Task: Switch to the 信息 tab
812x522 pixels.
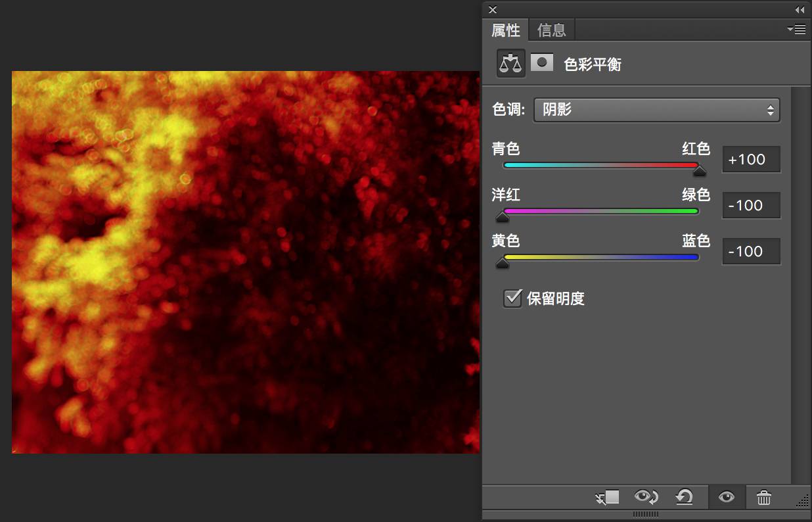Action: coord(551,30)
